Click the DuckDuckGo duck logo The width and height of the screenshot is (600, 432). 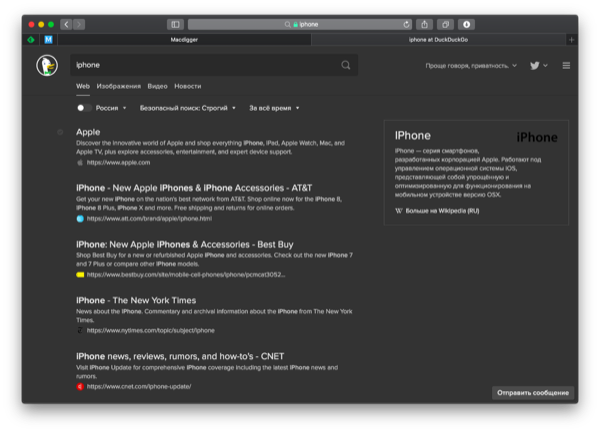point(47,65)
